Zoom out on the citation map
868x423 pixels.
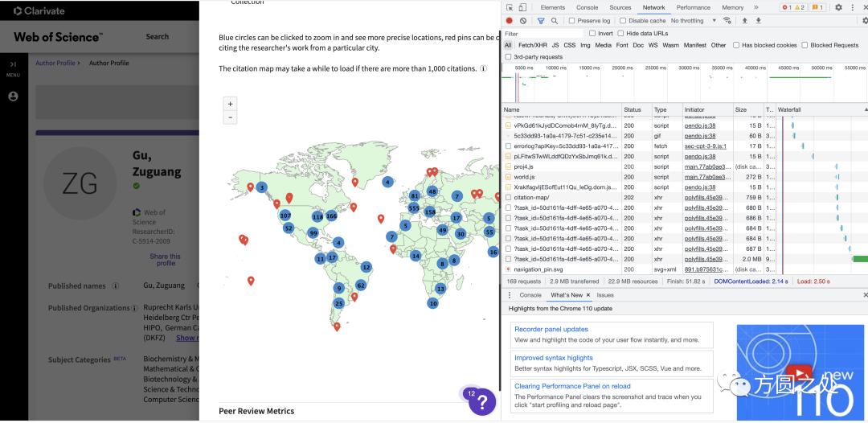[231, 117]
